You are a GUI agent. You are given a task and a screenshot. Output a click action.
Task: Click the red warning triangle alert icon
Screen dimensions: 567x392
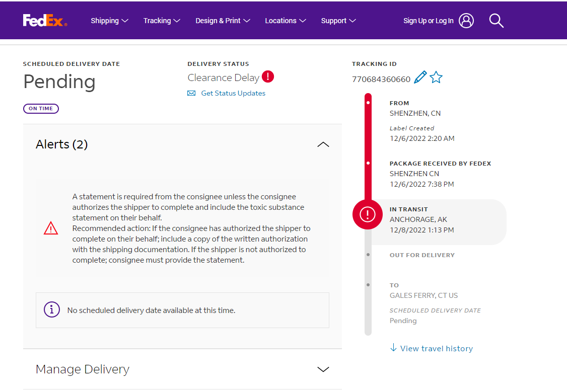(x=51, y=228)
